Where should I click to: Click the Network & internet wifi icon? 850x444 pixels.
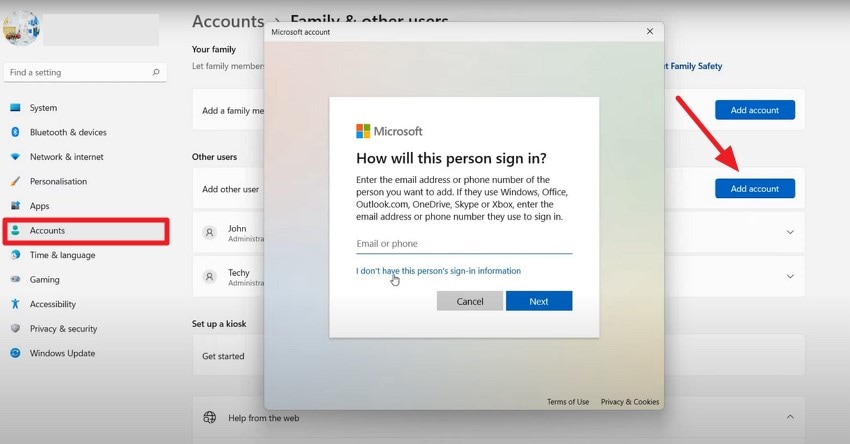(15, 157)
